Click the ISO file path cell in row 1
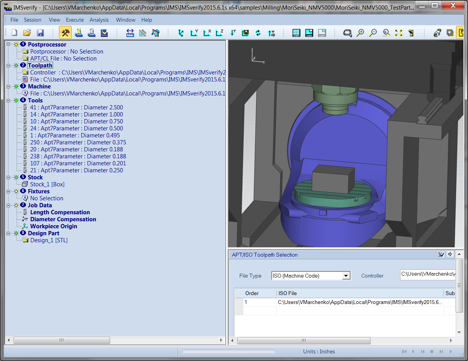The height and width of the screenshot is (361, 468). click(x=360, y=302)
